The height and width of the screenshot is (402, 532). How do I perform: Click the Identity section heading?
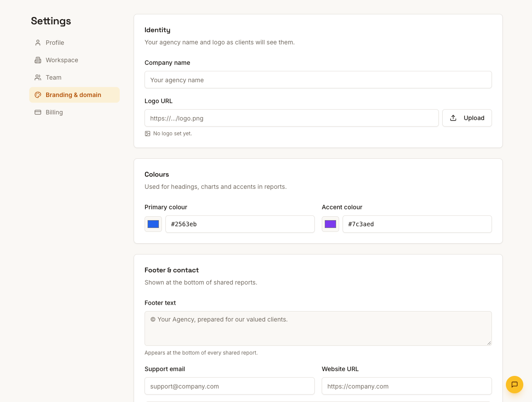click(x=158, y=30)
